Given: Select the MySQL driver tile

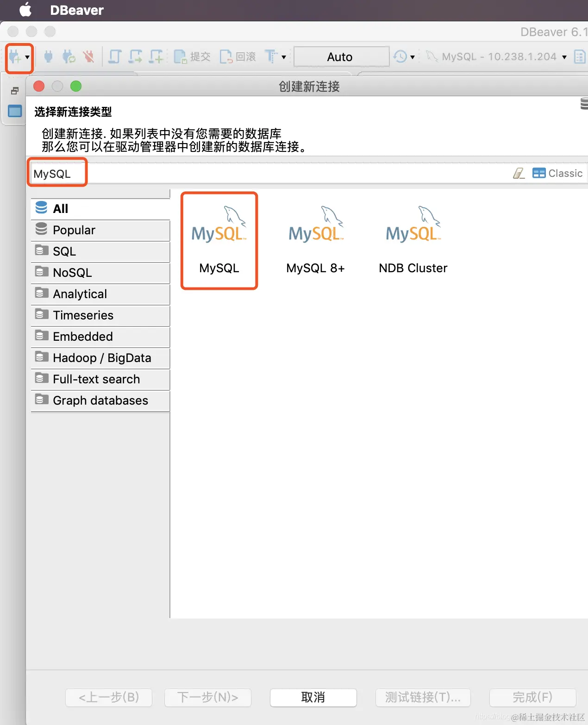Looking at the screenshot, I should [x=219, y=241].
